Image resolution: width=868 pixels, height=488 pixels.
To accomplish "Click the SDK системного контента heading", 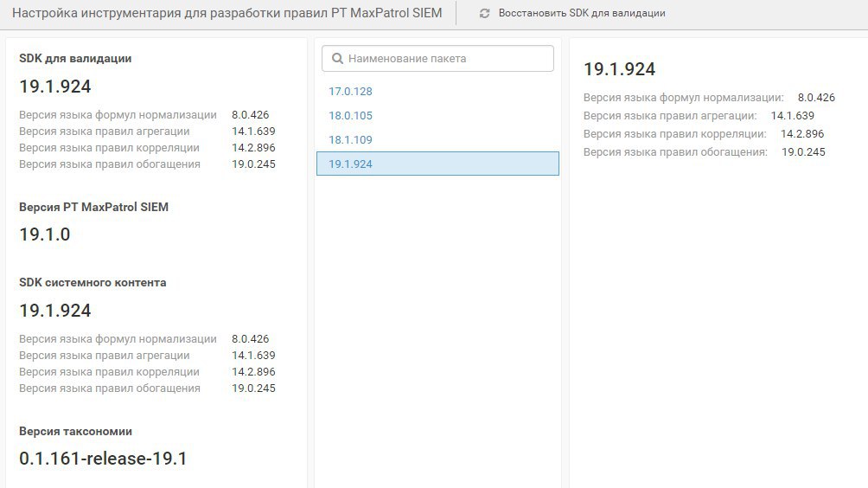I will [x=93, y=282].
